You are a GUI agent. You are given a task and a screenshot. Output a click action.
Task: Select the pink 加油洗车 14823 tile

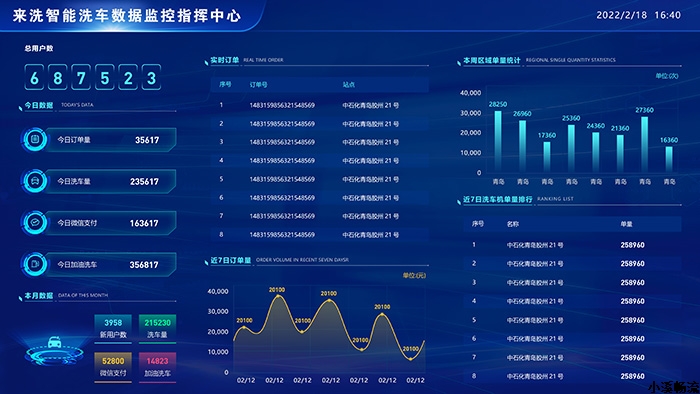pos(157,367)
